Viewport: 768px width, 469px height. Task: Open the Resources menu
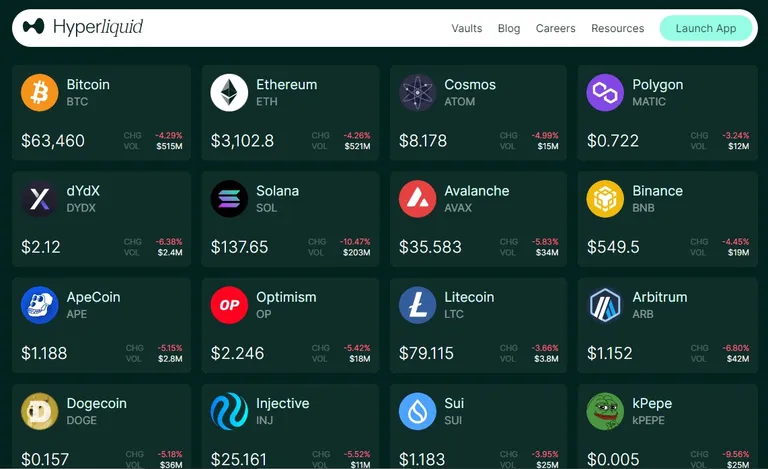(618, 28)
